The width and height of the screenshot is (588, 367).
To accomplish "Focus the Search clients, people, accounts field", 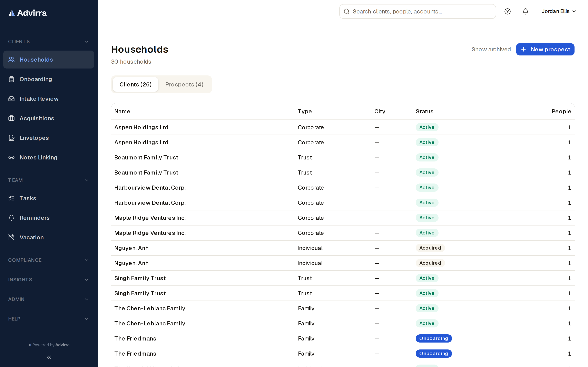I will tap(418, 11).
